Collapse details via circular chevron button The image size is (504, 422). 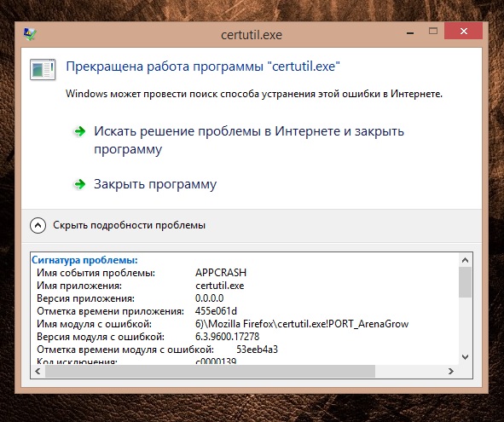click(x=38, y=225)
